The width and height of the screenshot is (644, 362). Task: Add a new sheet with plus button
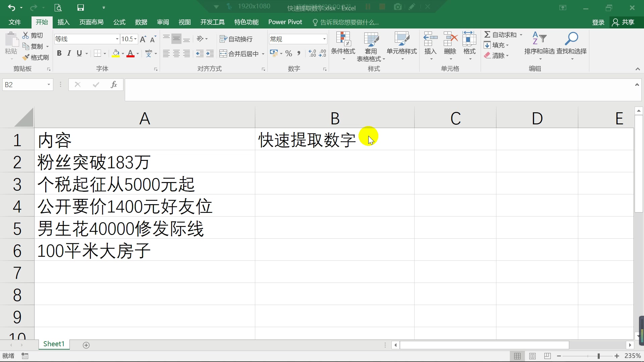pyautogui.click(x=86, y=345)
